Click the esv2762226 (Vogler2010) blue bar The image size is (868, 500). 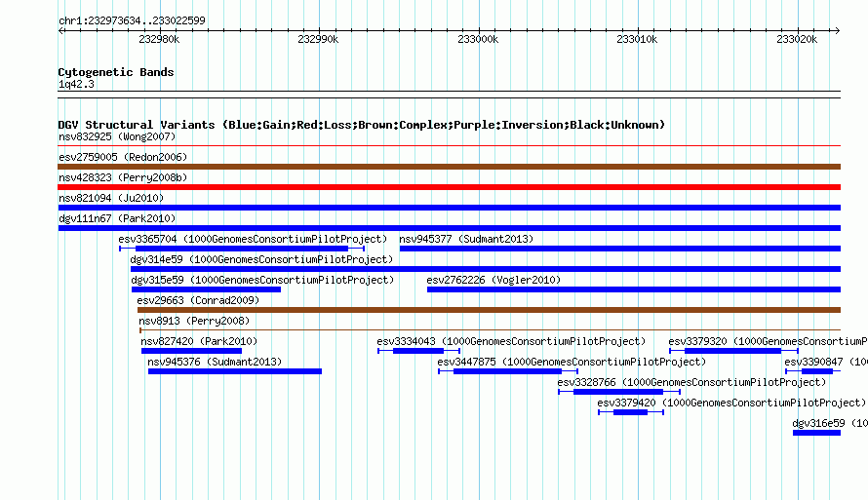(x=634, y=289)
